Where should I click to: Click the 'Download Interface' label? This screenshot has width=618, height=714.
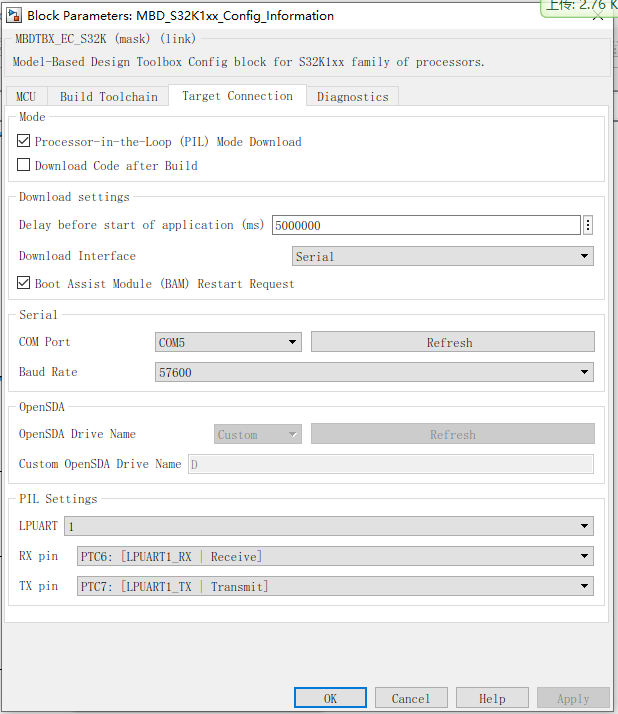pos(77,256)
